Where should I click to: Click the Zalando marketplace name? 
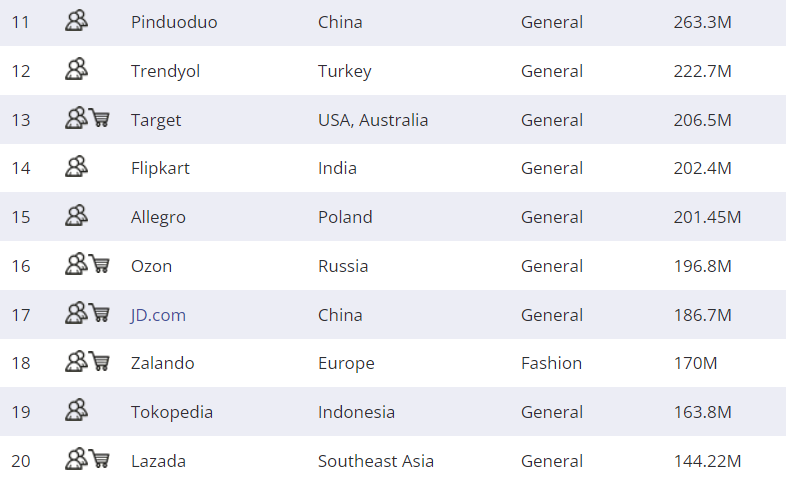pos(162,363)
